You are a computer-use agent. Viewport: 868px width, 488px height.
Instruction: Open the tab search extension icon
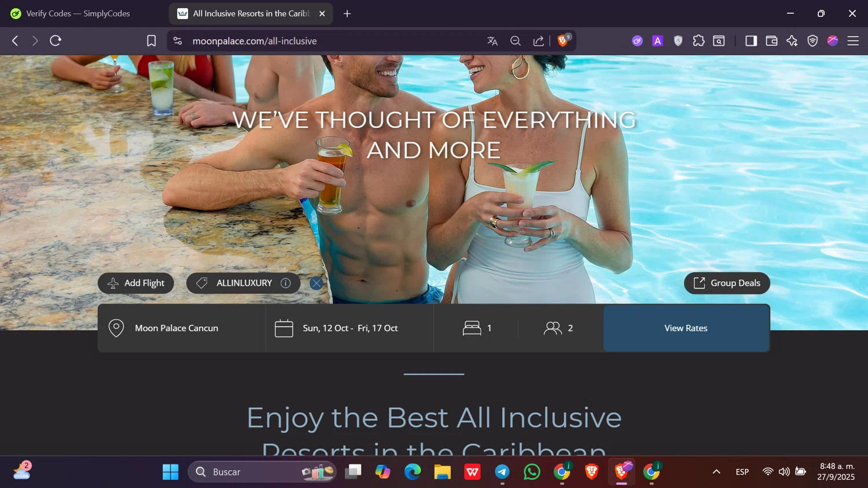pos(719,40)
